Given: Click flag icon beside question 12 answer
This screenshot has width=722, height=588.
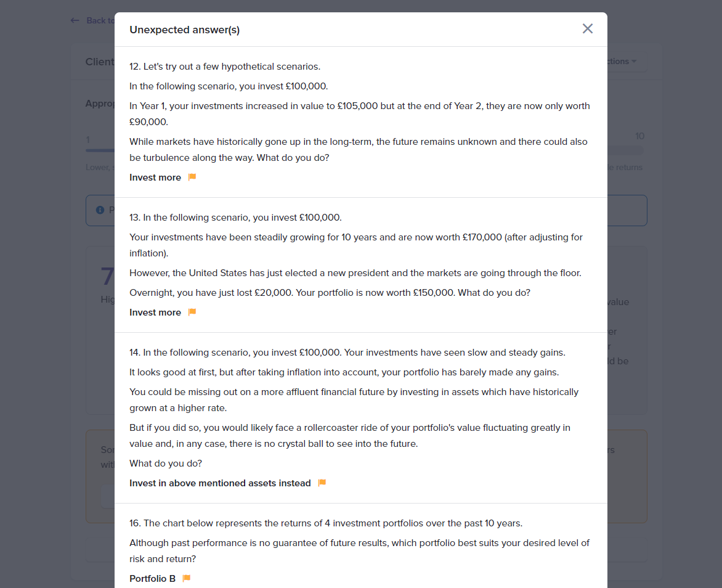Looking at the screenshot, I should click(192, 178).
